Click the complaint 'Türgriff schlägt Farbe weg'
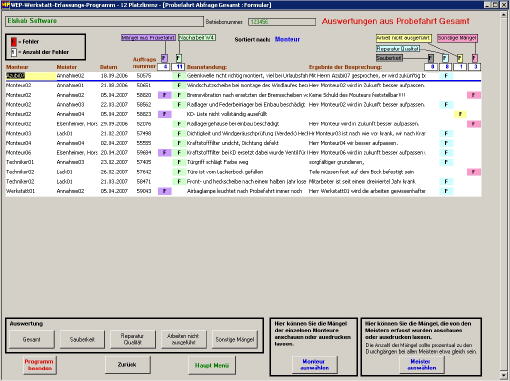The image size is (510, 381). point(217,162)
